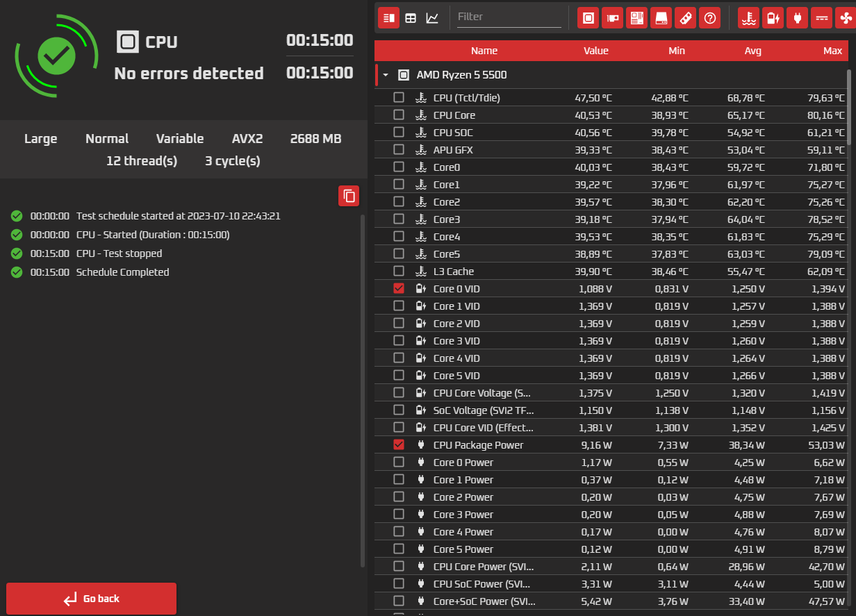The width and height of the screenshot is (856, 616).
Task: Click the chip icon beside AMD Ryzen 5 5500
Action: [x=403, y=74]
